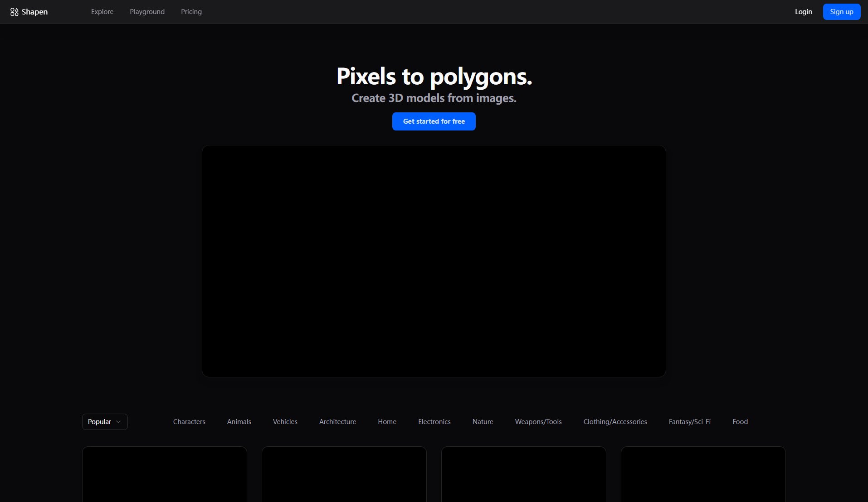The image size is (868, 502).
Task: Select the Characters category tab
Action: click(x=189, y=422)
